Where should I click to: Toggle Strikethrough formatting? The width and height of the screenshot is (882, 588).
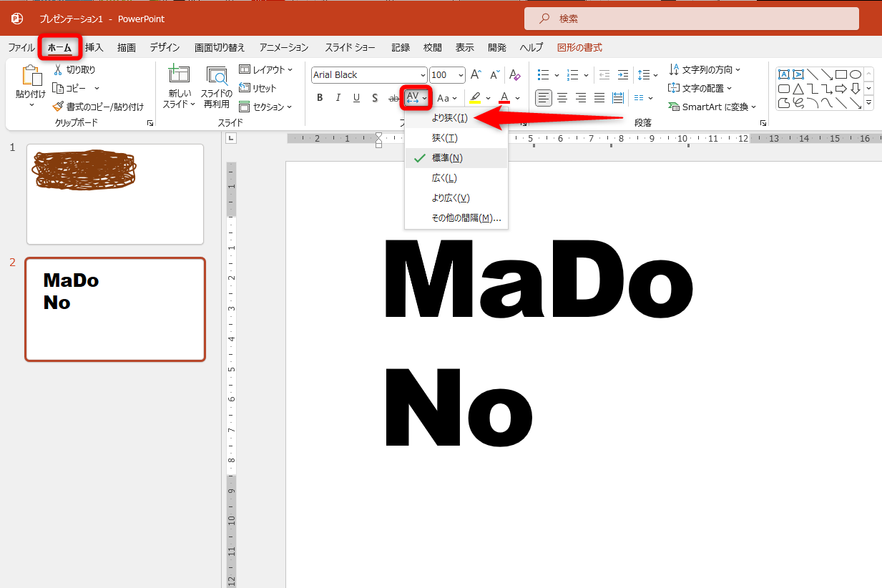tap(393, 98)
